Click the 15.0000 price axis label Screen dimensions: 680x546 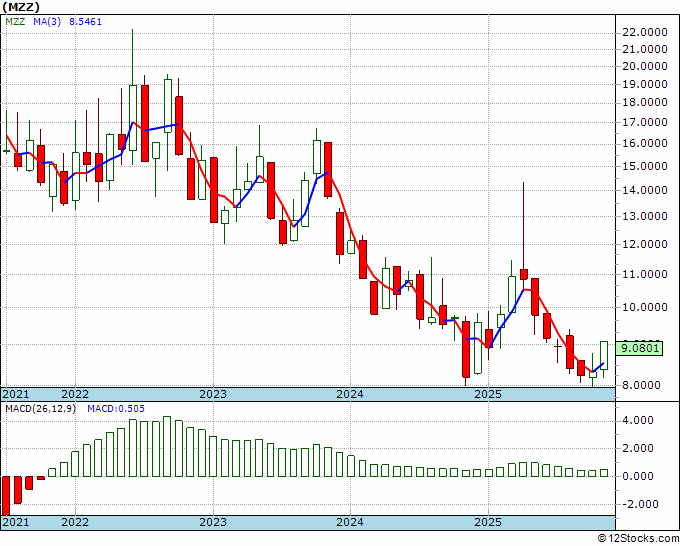point(644,166)
